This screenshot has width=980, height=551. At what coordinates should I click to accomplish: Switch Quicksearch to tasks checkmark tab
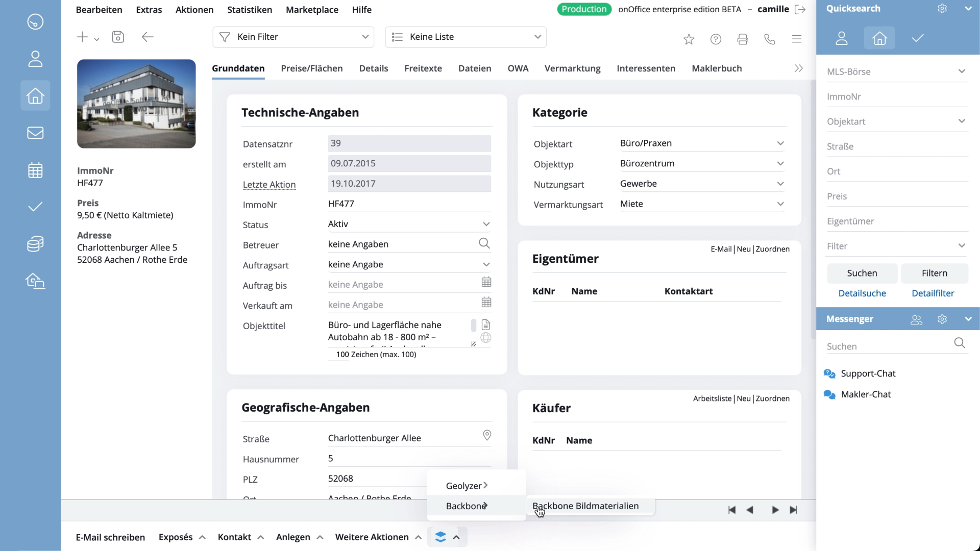918,38
